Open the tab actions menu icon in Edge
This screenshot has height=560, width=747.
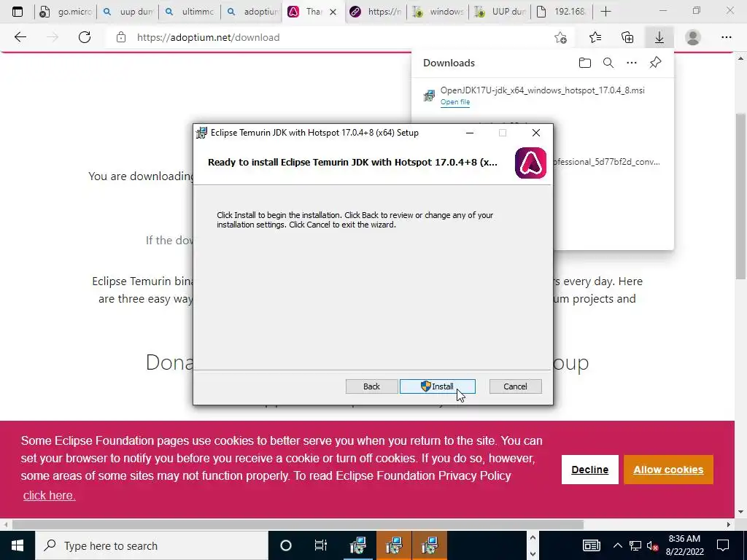tap(18, 12)
